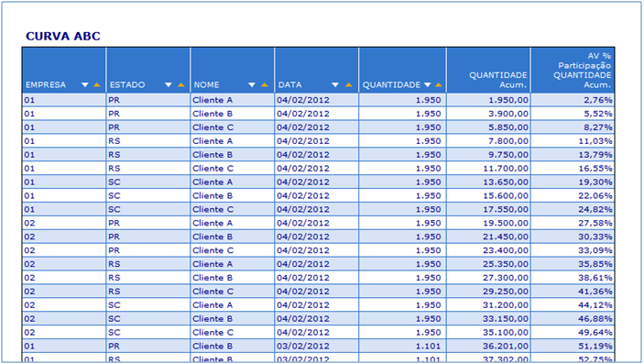Select cell with percentage 22,06%

573,196
